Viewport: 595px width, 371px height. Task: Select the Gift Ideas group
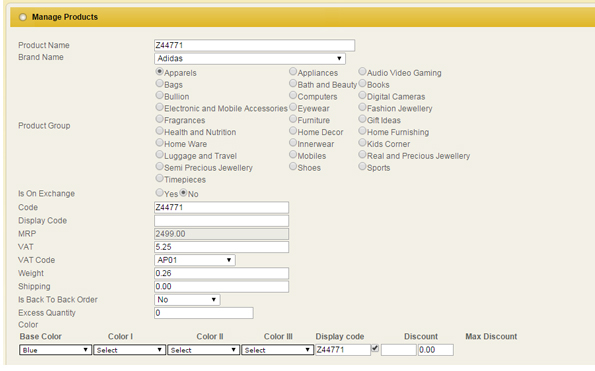click(362, 119)
